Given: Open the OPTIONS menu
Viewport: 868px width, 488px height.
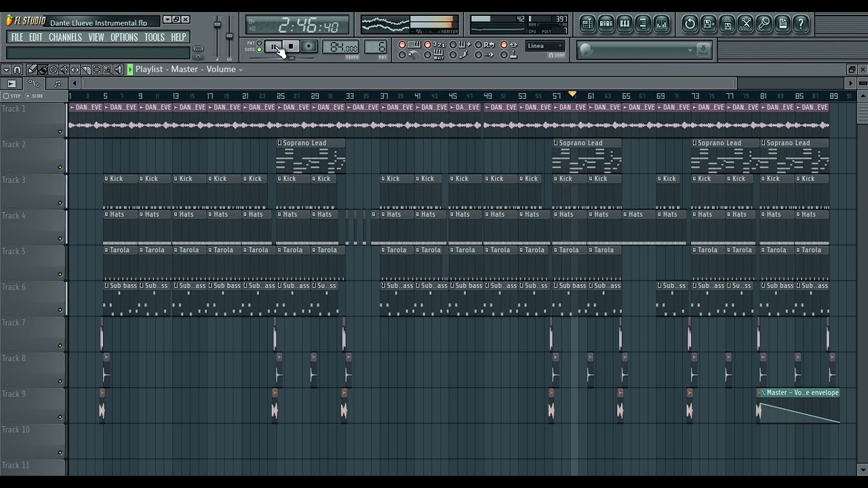Looking at the screenshot, I should tap(124, 37).
